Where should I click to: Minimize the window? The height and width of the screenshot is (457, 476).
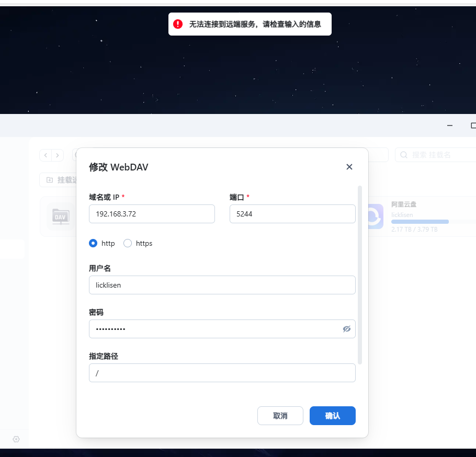coord(450,125)
